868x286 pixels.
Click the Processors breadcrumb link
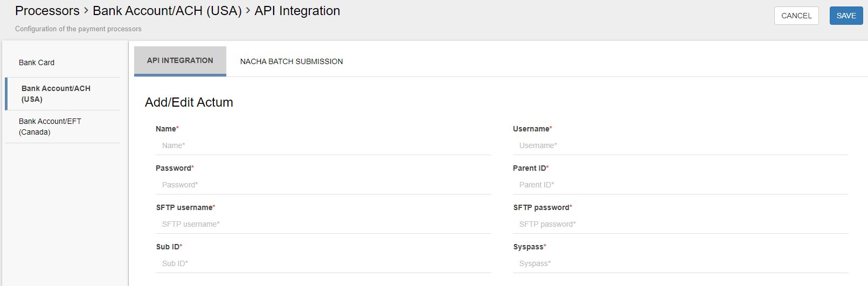click(x=47, y=11)
